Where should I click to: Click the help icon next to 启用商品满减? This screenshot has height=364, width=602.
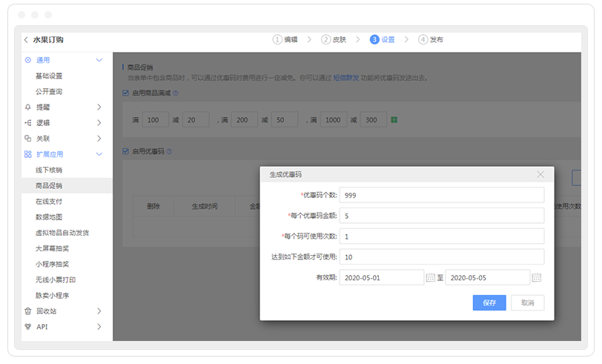click(176, 93)
